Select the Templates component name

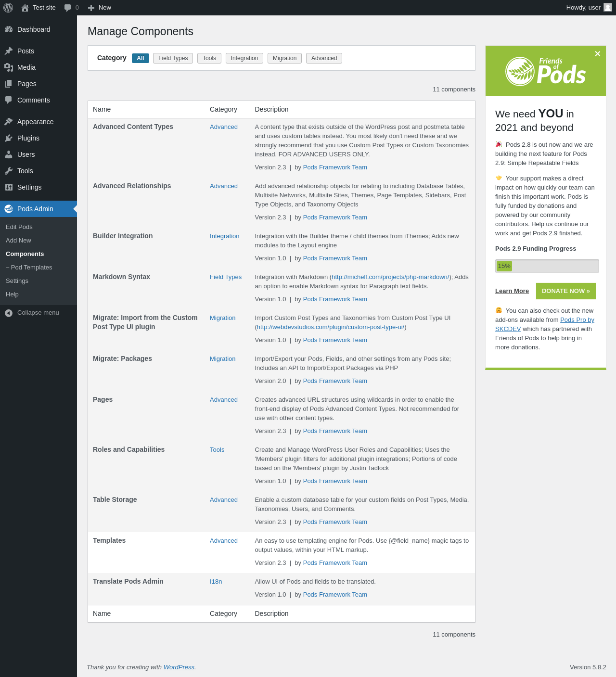click(109, 540)
